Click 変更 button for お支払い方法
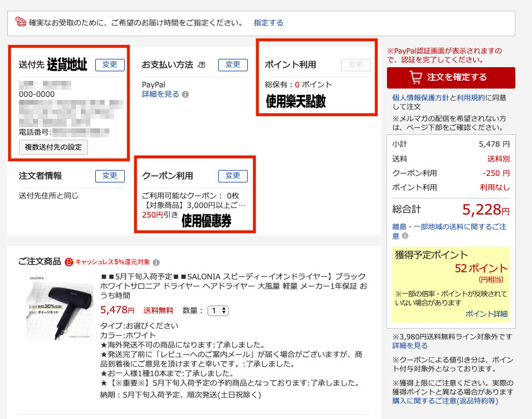 click(233, 64)
